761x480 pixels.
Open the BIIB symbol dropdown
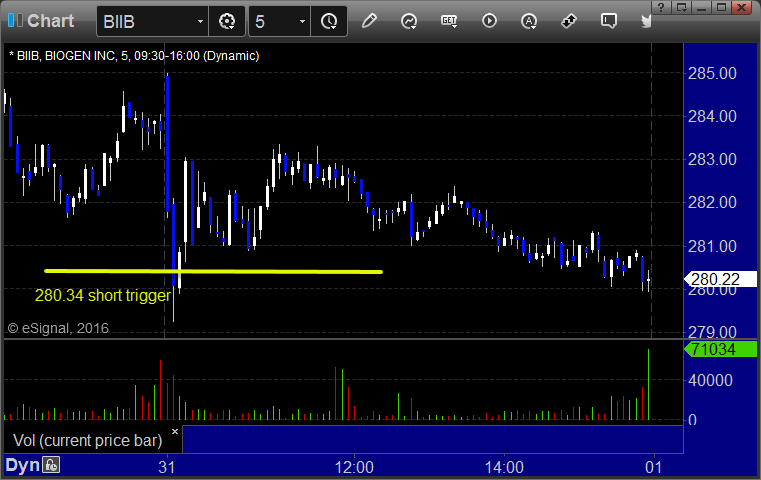(200, 21)
